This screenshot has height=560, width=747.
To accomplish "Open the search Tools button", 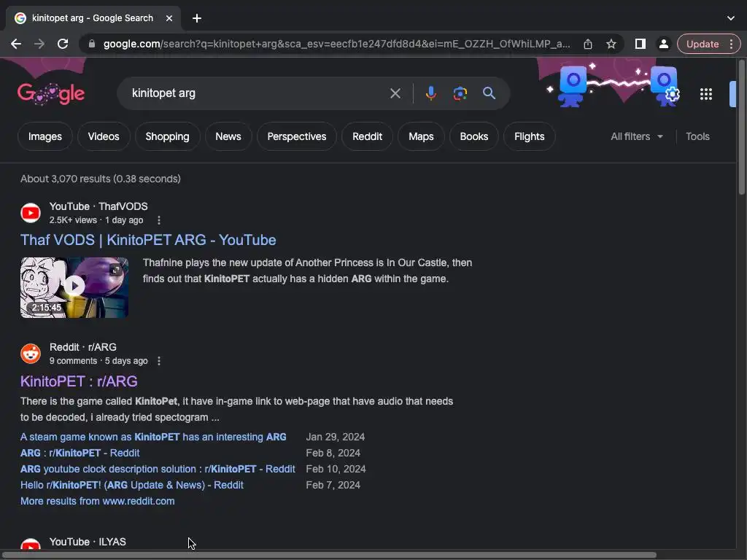I will point(697,136).
